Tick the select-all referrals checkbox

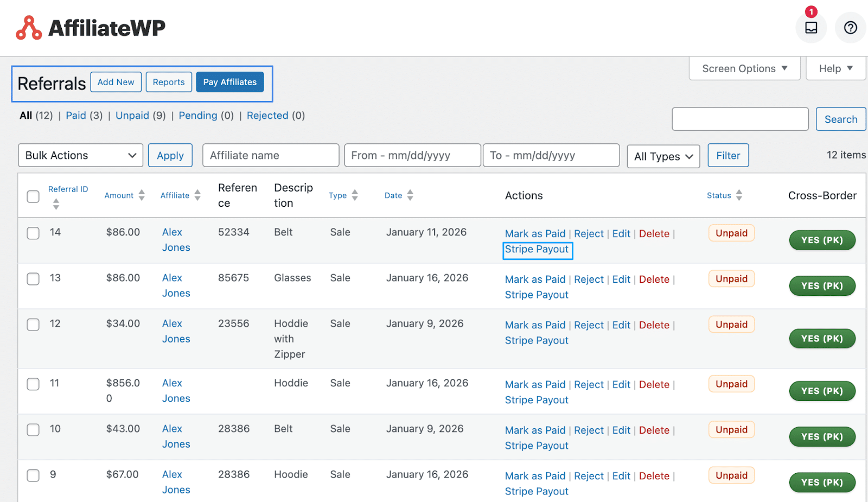click(x=33, y=196)
